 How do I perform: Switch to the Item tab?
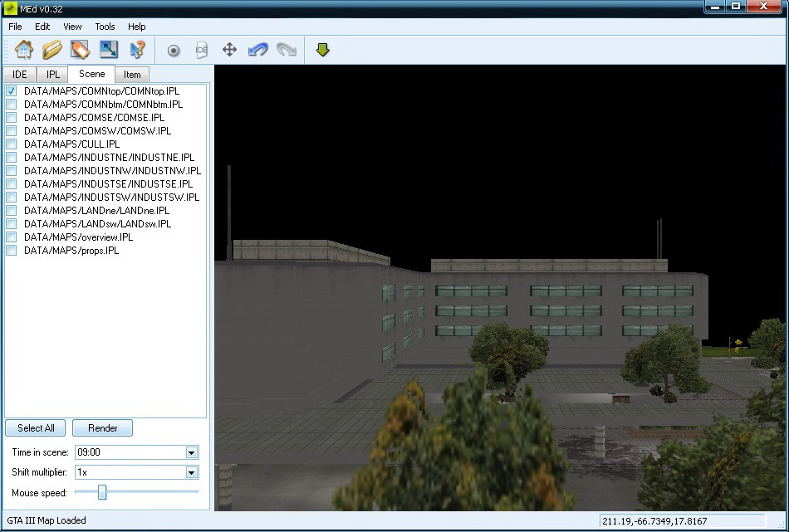click(132, 75)
